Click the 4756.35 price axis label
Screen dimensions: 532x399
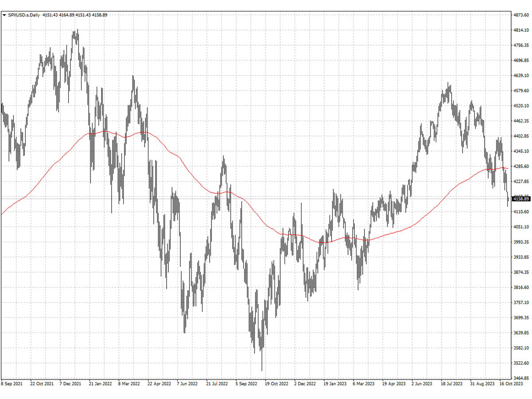[521, 45]
